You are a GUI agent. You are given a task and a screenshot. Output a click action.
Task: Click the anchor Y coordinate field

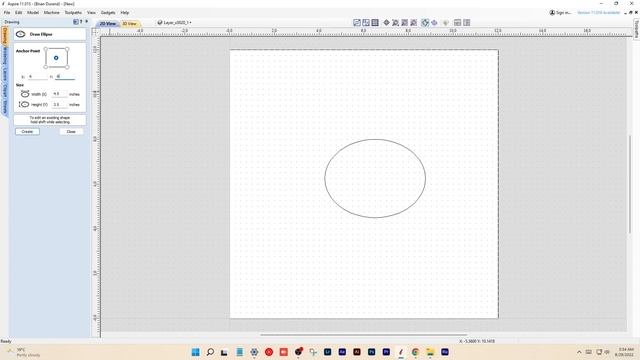(65, 77)
